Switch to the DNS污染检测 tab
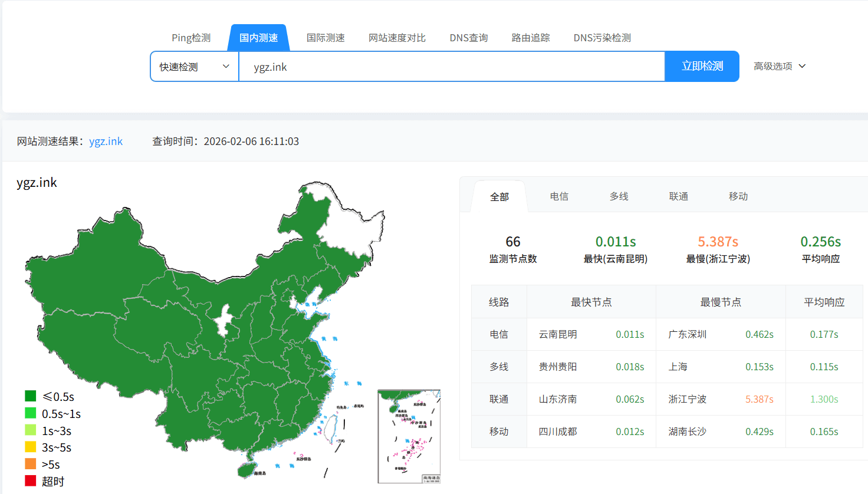 coord(602,38)
